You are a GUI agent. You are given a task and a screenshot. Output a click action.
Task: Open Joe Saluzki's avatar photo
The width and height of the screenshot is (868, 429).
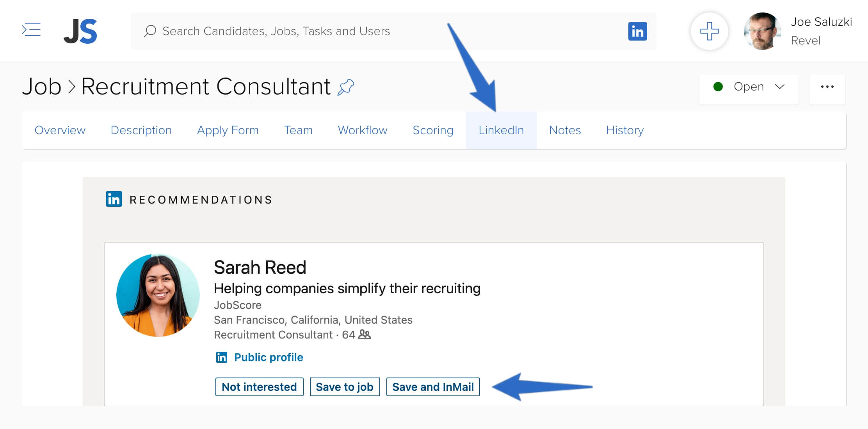pyautogui.click(x=762, y=31)
